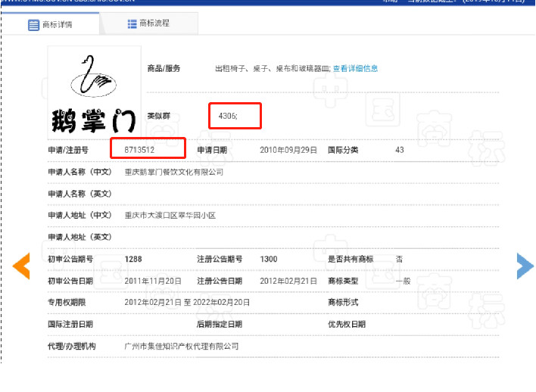
Task: Click the 后期指定日期 label
Action: coord(220,325)
